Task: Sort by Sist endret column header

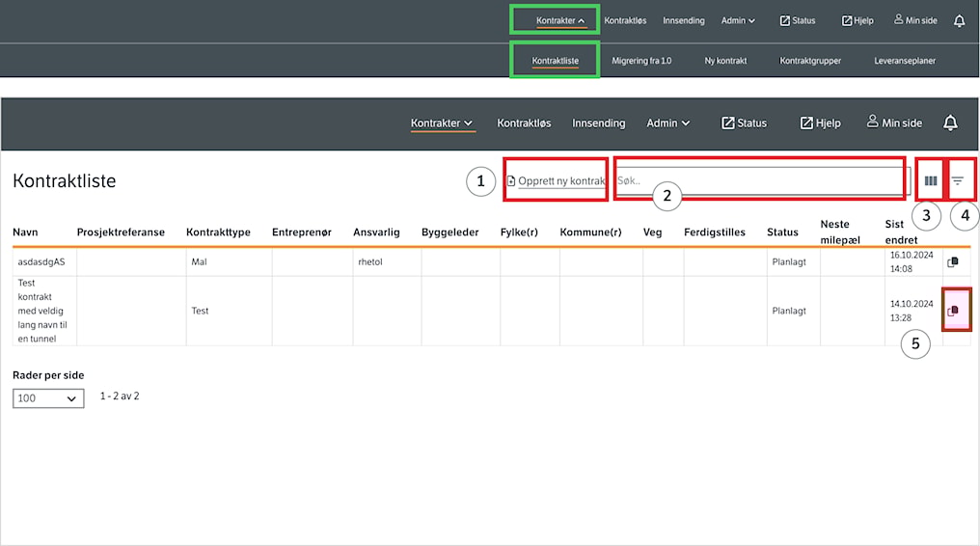Action: tap(901, 232)
